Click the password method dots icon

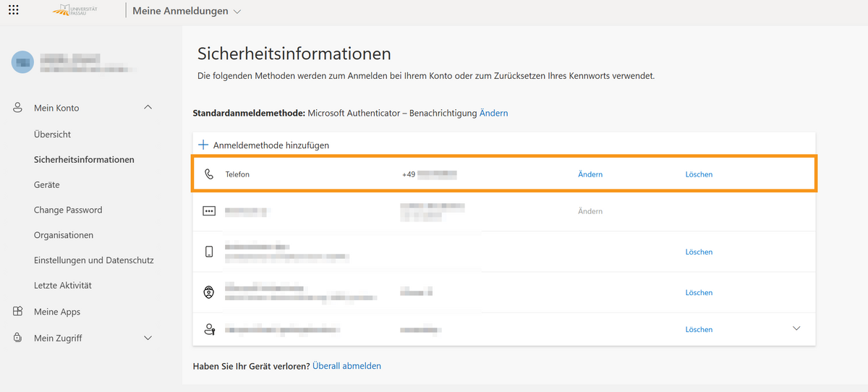point(209,211)
